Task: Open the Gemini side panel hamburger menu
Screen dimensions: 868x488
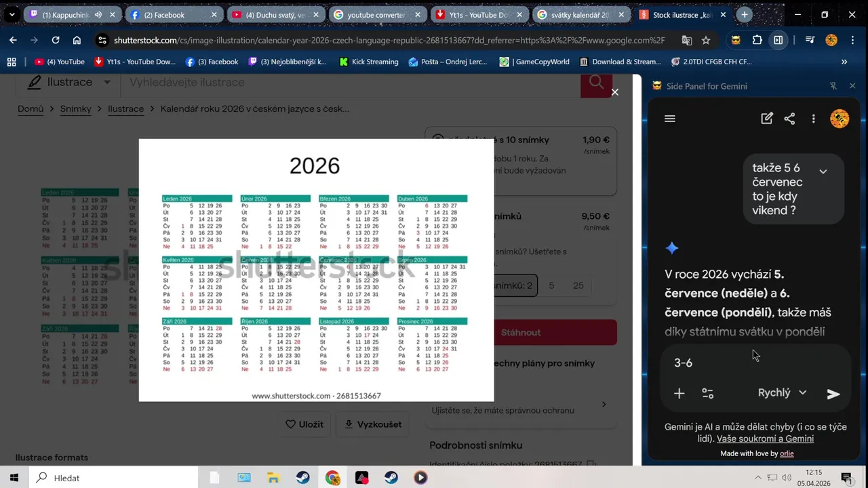Action: tap(670, 119)
